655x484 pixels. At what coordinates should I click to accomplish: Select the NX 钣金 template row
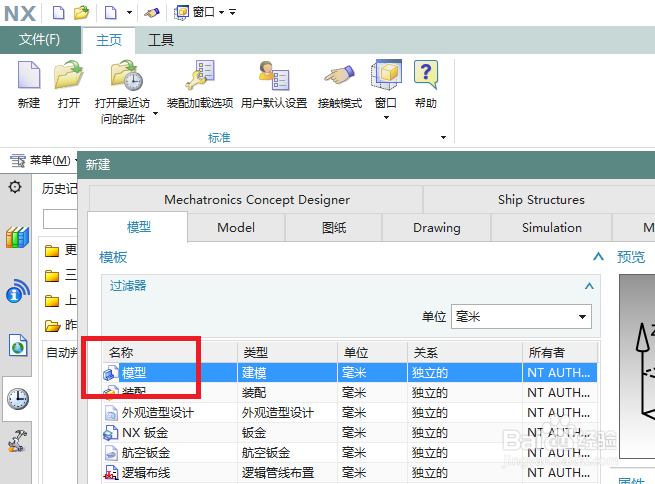[350, 433]
